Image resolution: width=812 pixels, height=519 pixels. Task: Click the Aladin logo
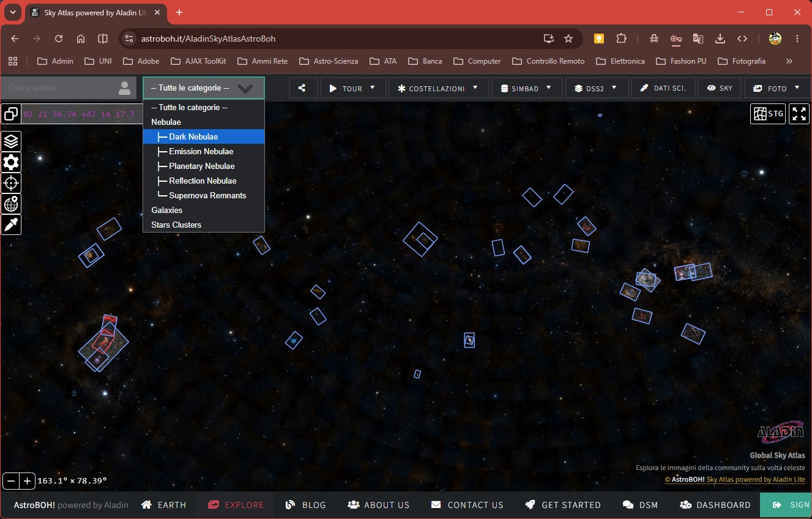pyautogui.click(x=780, y=431)
